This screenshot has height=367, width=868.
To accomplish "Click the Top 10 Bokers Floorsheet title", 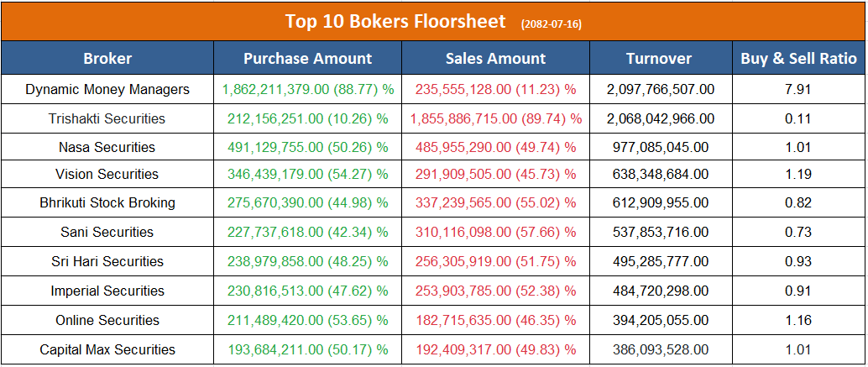I will 395,21.
